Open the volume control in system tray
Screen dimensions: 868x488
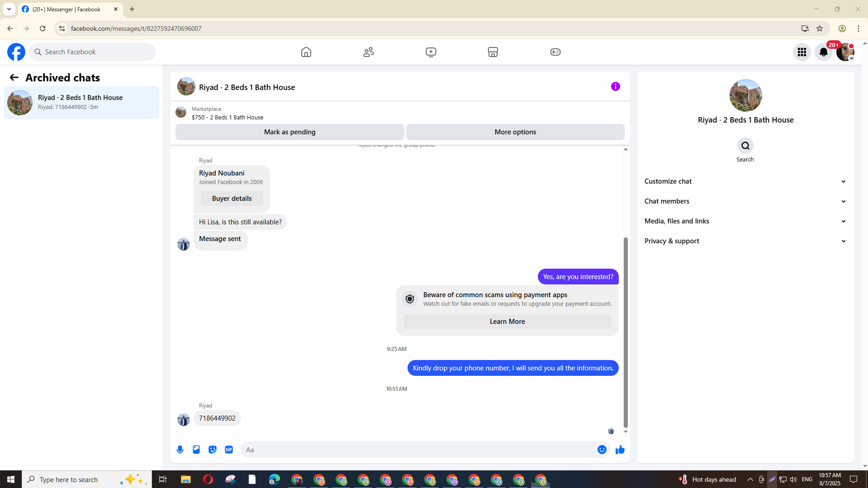coord(793,479)
